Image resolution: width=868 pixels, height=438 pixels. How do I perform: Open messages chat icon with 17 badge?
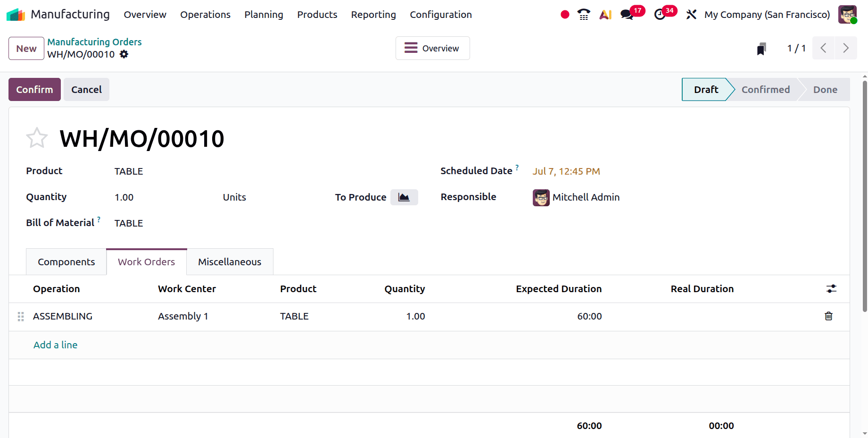click(x=627, y=15)
